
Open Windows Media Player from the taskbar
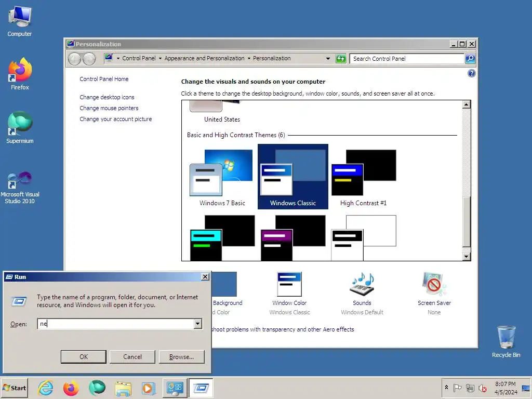tap(148, 388)
